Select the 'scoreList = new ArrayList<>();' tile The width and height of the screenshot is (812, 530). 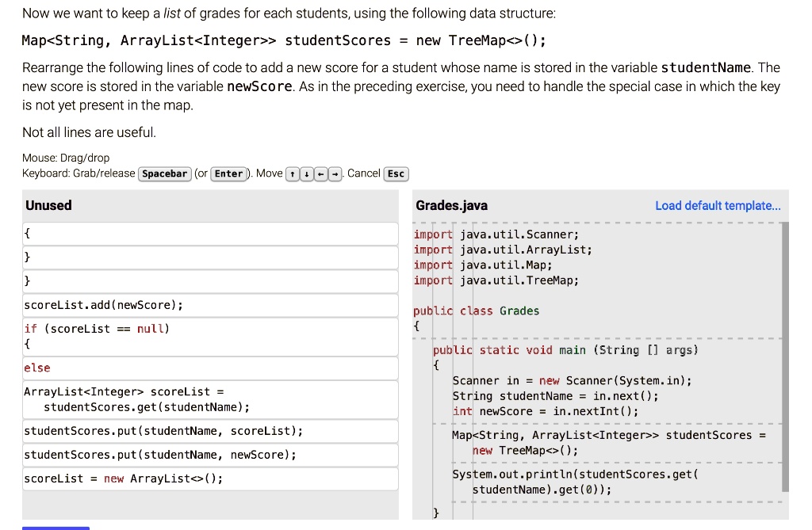coord(210,479)
